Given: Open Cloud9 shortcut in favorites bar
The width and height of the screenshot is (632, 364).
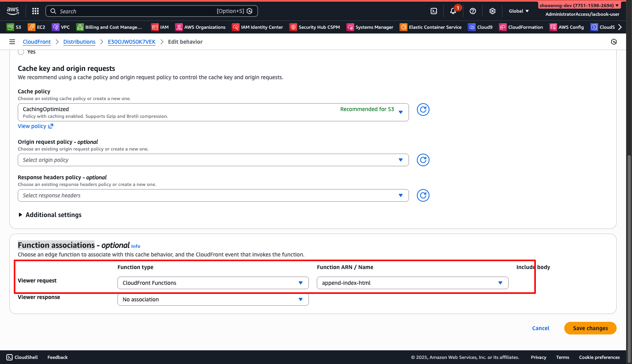Looking at the screenshot, I should coord(480,27).
